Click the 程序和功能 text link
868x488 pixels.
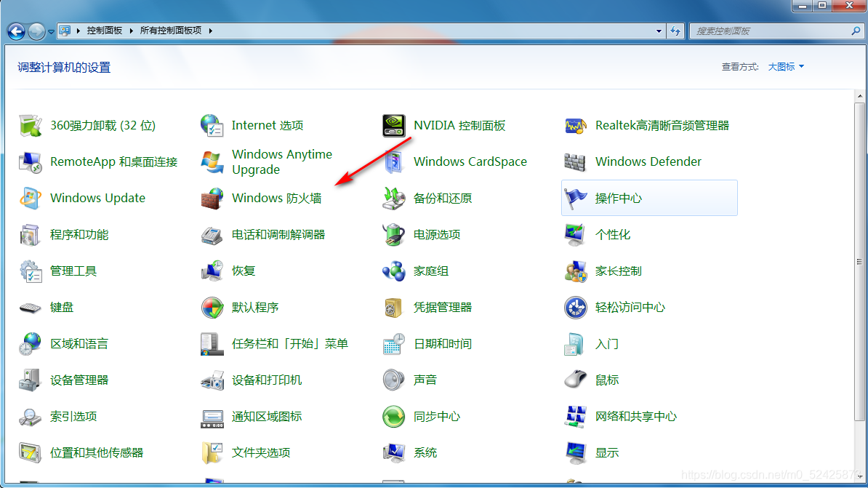tap(79, 234)
